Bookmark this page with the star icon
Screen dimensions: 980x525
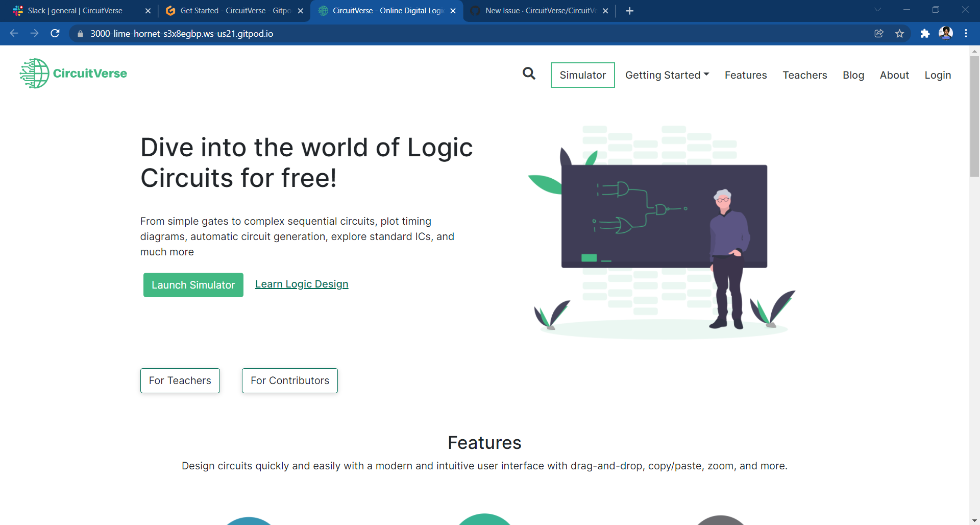900,34
